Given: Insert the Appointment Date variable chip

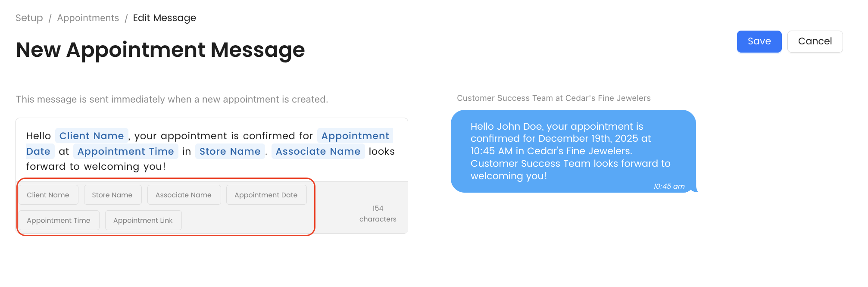Looking at the screenshot, I should pyautogui.click(x=266, y=195).
